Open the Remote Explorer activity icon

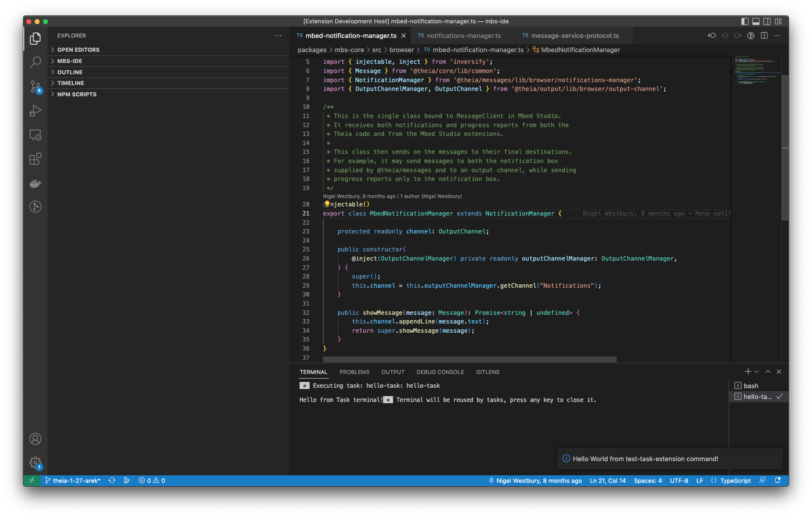coord(35,135)
